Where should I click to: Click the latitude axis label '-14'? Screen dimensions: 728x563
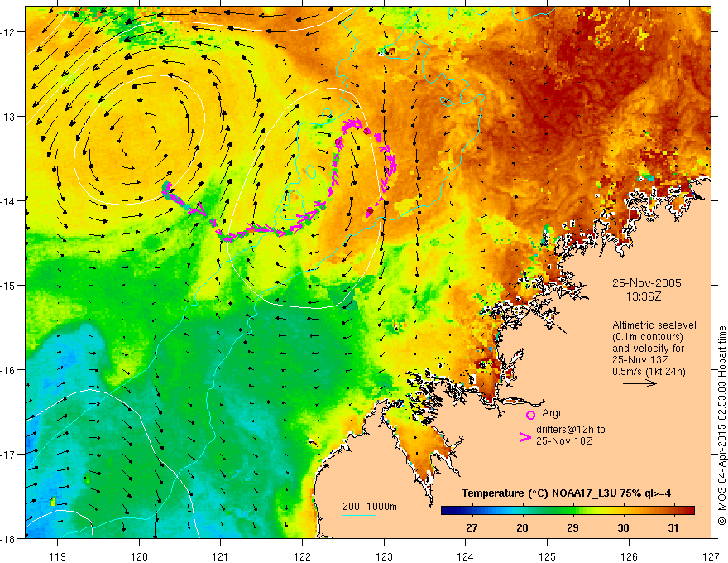pyautogui.click(x=8, y=201)
